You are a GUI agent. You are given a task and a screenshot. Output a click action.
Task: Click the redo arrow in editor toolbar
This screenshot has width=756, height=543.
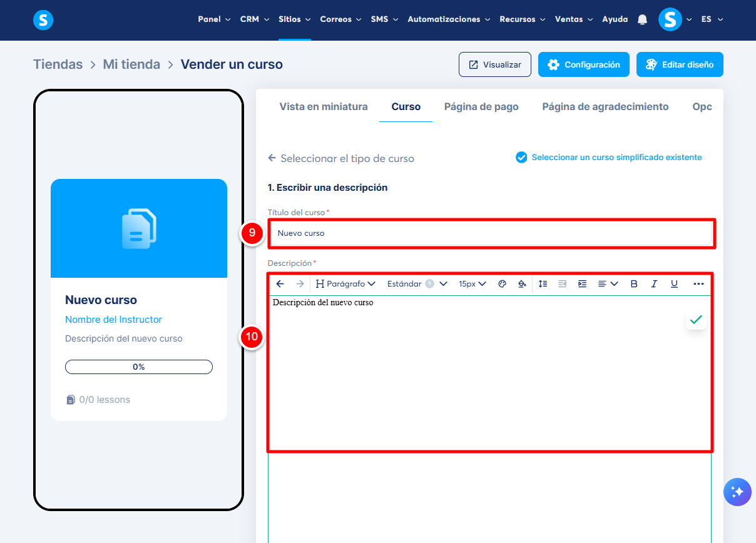pos(300,283)
